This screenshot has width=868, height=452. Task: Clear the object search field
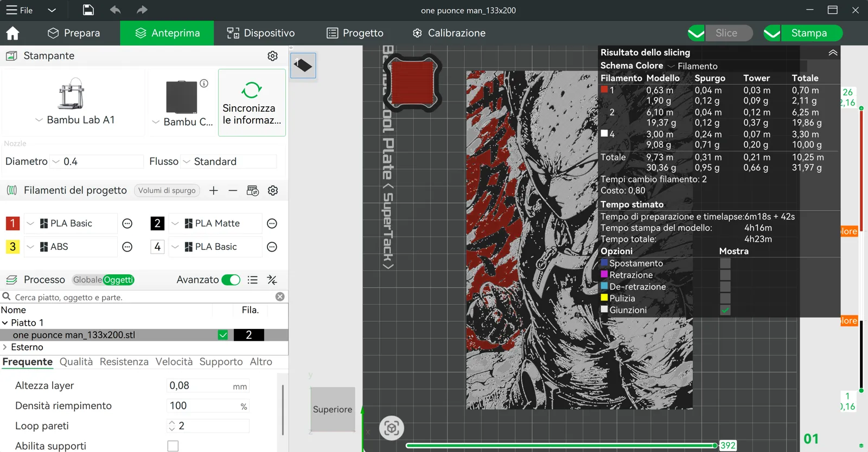tap(280, 296)
